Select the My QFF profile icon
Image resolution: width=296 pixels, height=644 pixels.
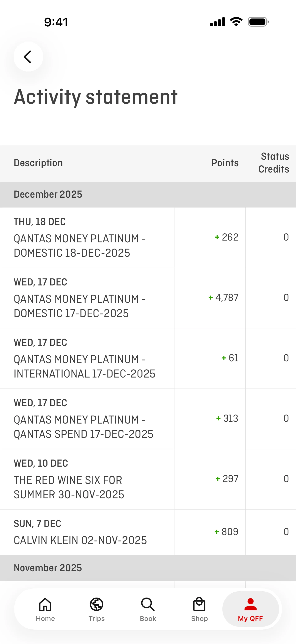click(x=250, y=604)
